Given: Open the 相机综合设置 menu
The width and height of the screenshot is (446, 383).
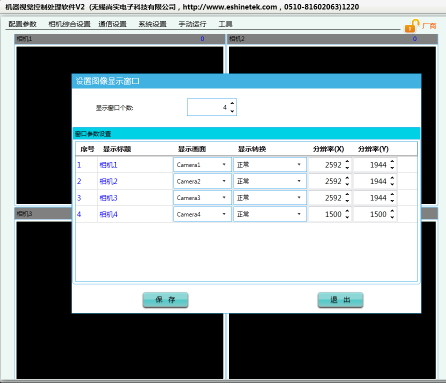Looking at the screenshot, I should (69, 24).
